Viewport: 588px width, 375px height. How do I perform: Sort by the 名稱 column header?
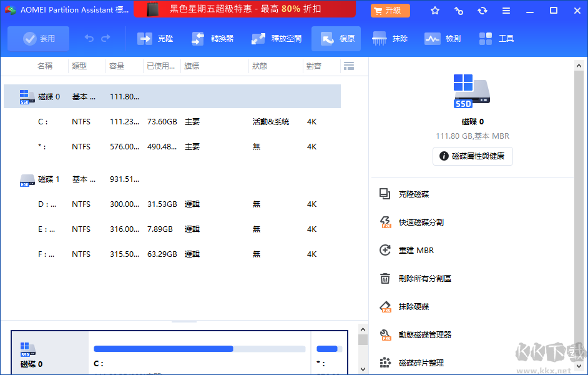tap(44, 66)
